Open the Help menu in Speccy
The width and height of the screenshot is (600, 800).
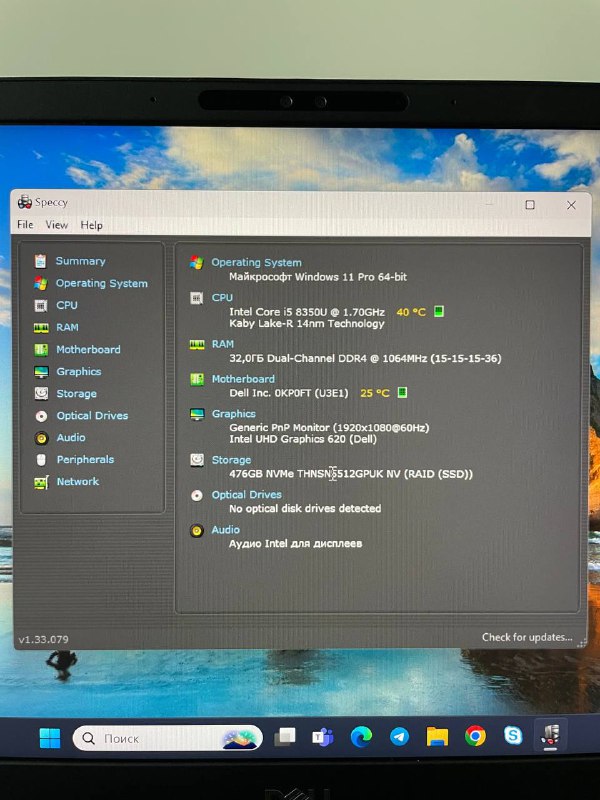click(x=91, y=225)
